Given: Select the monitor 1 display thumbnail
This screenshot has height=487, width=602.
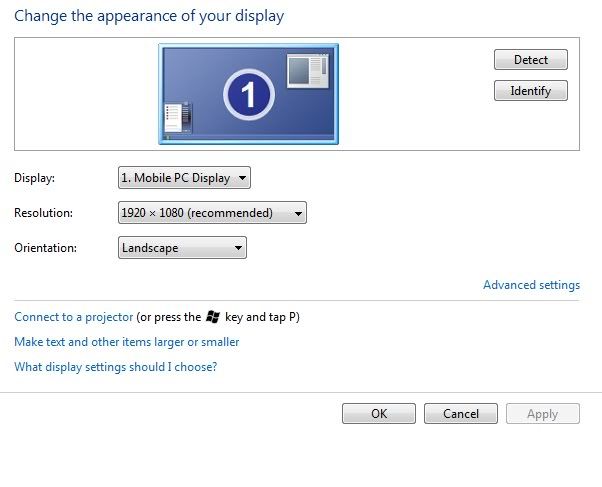Looking at the screenshot, I should (248, 94).
